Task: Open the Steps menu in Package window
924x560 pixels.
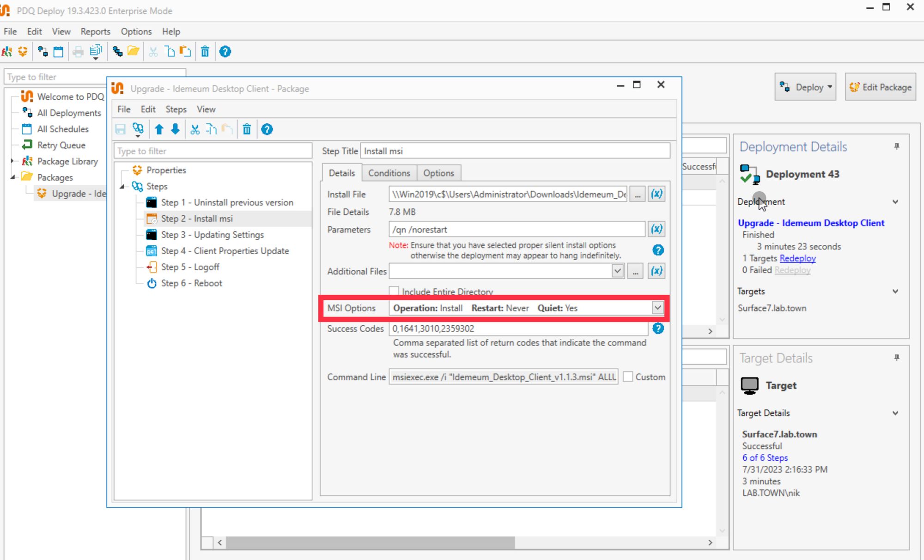Action: [x=176, y=109]
